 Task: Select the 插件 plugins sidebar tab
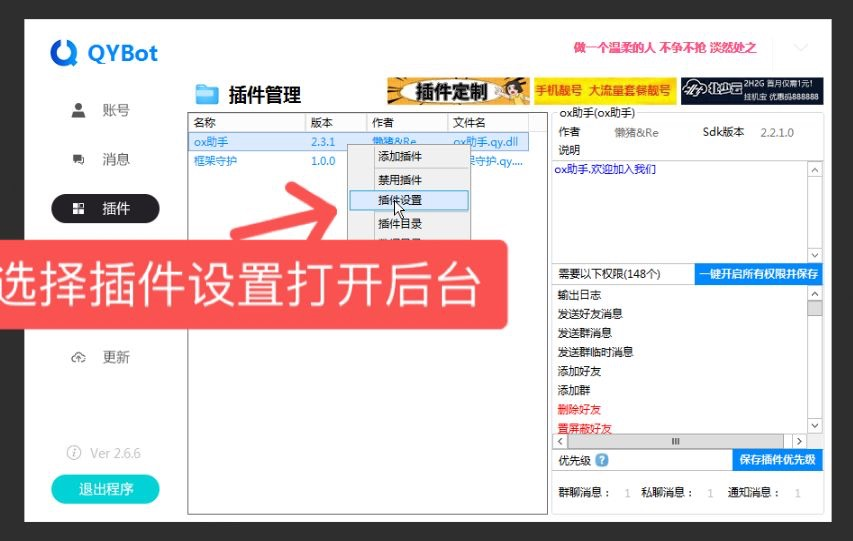coord(105,208)
